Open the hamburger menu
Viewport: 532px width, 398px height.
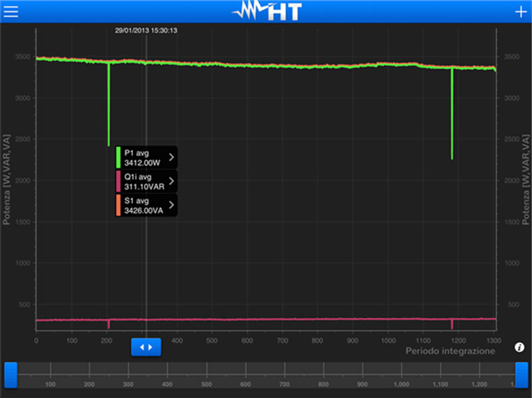coord(11,11)
